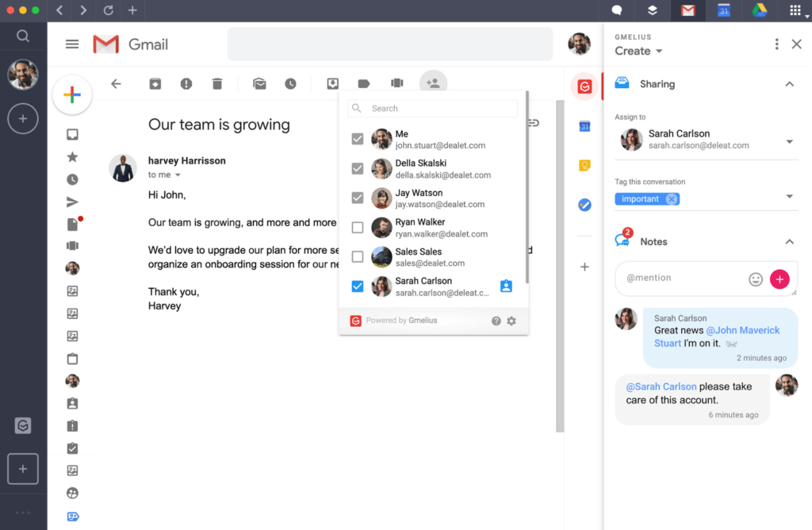This screenshot has width=812, height=530.
Task: Open Google Keep from the right sidebar
Action: [584, 165]
